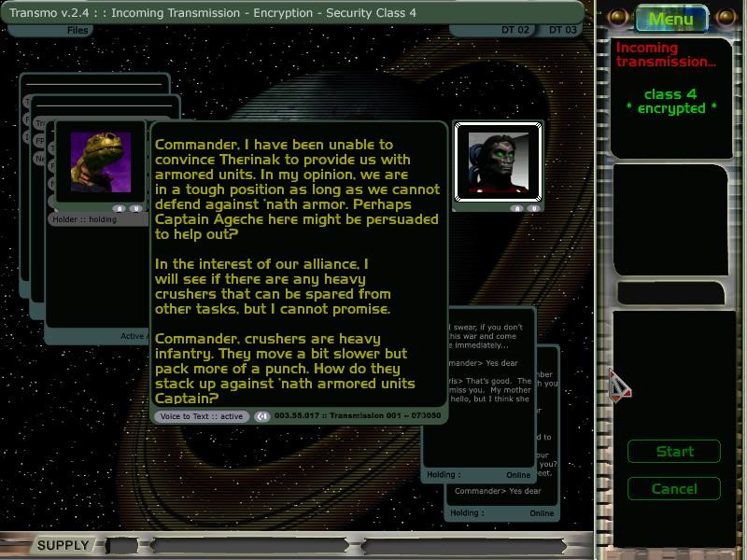Screen dimensions: 747x560
Task: Click the large blank panel under encrypted box
Action: point(670,219)
